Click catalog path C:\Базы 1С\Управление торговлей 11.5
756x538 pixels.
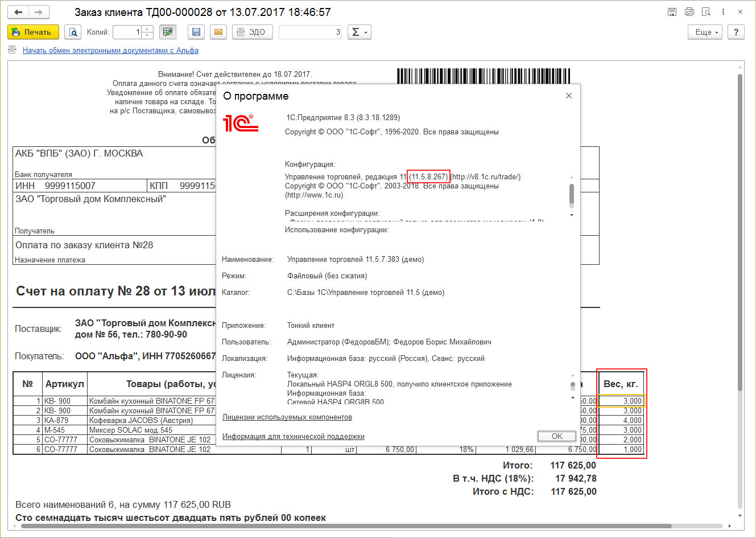(365, 292)
